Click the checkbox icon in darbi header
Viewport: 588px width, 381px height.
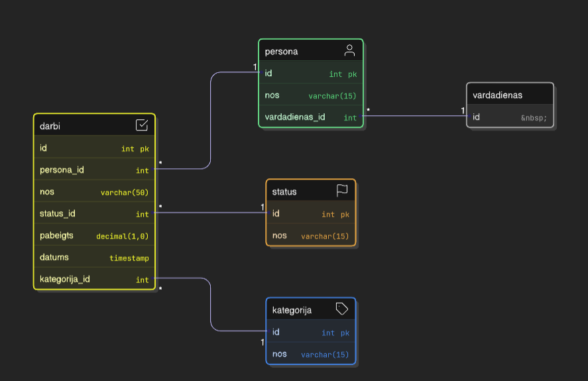tap(142, 125)
